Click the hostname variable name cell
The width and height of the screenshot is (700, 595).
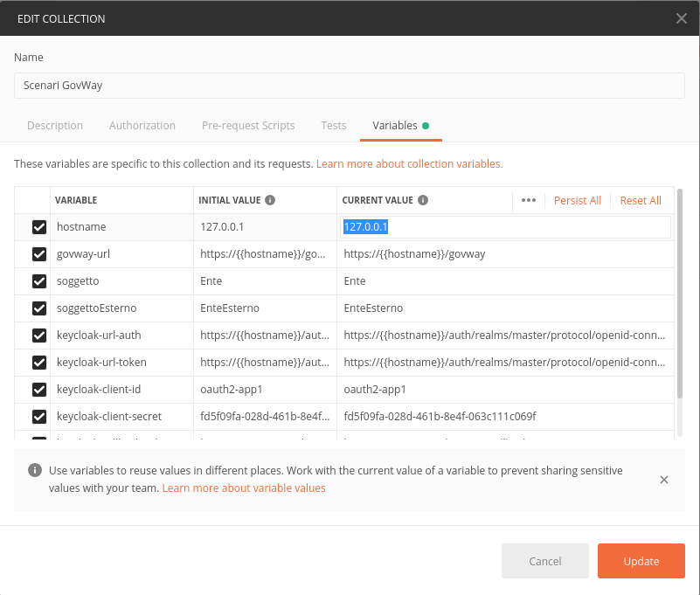[x=121, y=227]
